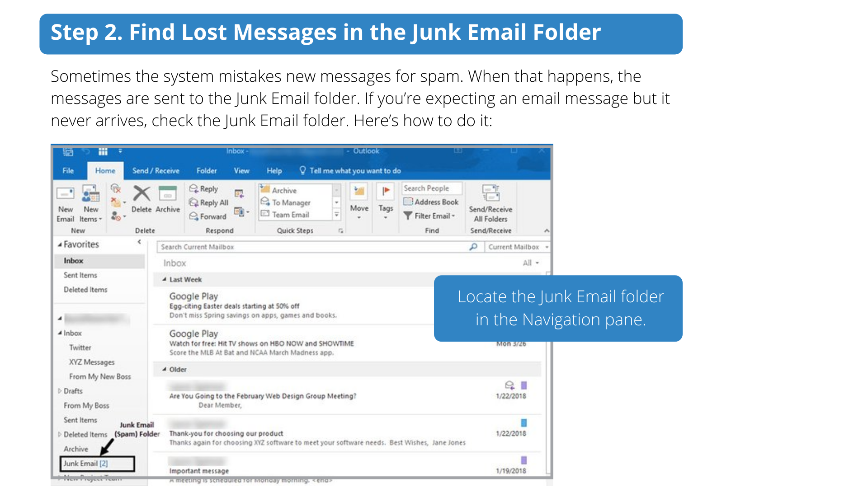Image resolution: width=868 pixels, height=488 pixels.
Task: Open the Current Mailbox scope dropdown
Action: [547, 247]
